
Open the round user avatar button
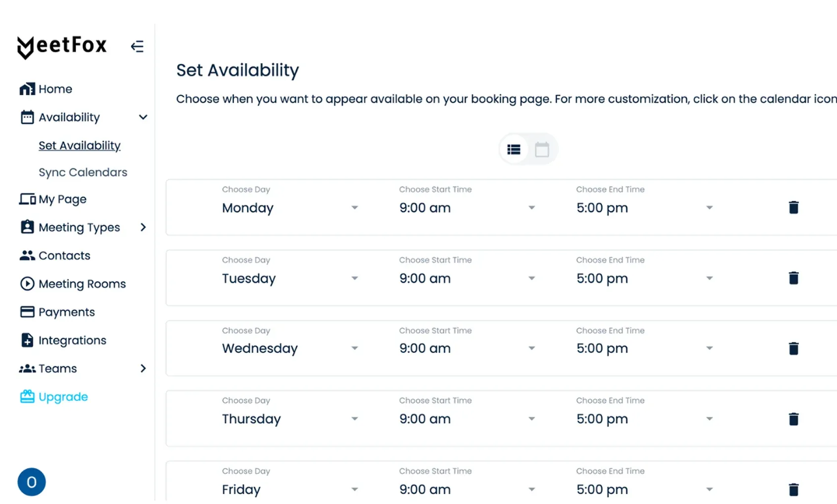coord(32,482)
